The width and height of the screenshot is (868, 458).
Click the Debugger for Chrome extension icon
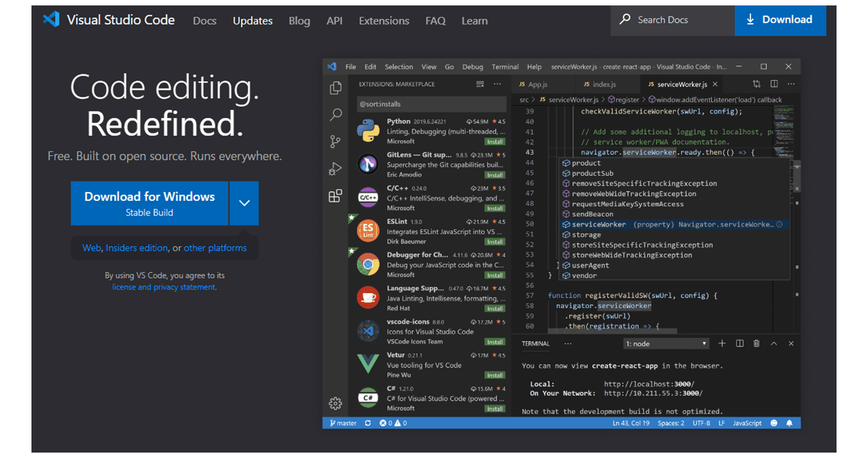(368, 264)
